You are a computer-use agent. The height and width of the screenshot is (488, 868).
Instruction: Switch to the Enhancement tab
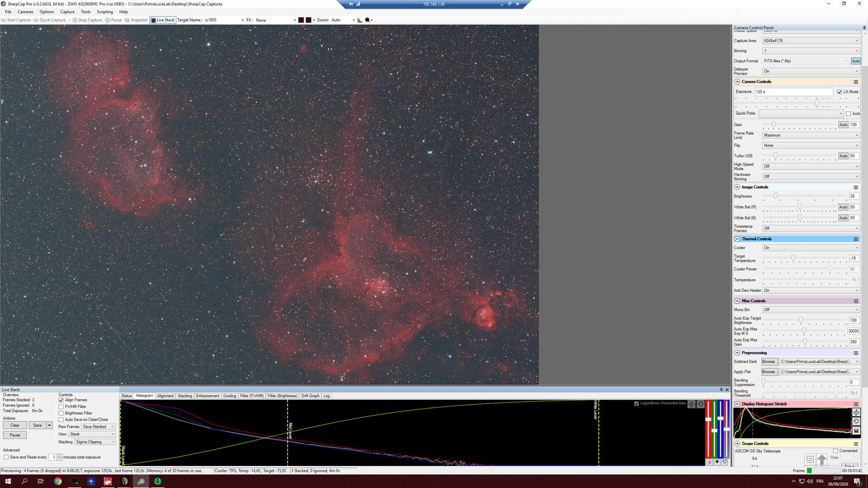tap(208, 396)
